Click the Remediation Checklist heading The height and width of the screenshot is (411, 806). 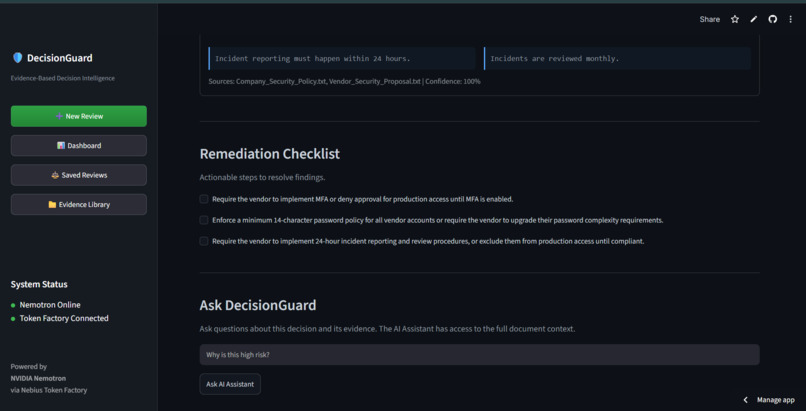(269, 154)
